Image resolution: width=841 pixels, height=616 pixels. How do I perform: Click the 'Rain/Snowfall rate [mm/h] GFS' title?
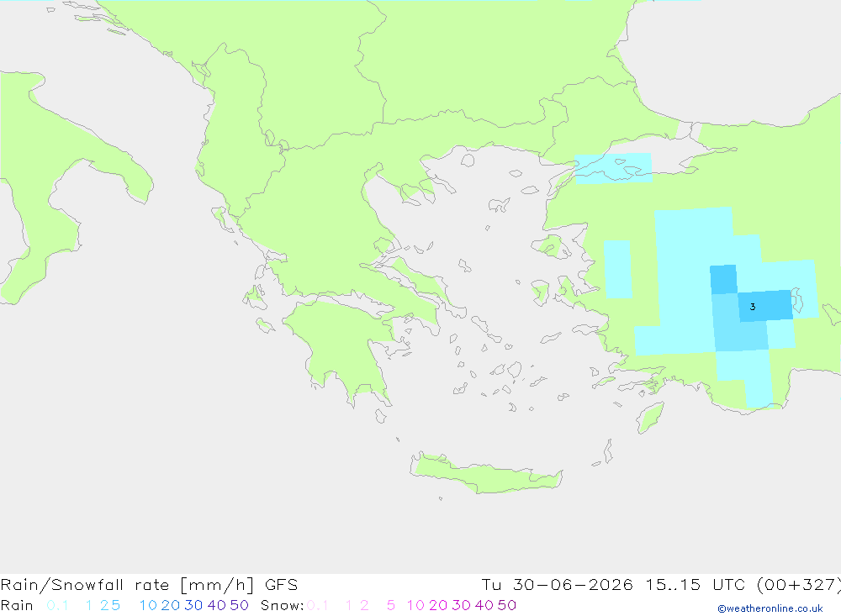[x=149, y=585]
